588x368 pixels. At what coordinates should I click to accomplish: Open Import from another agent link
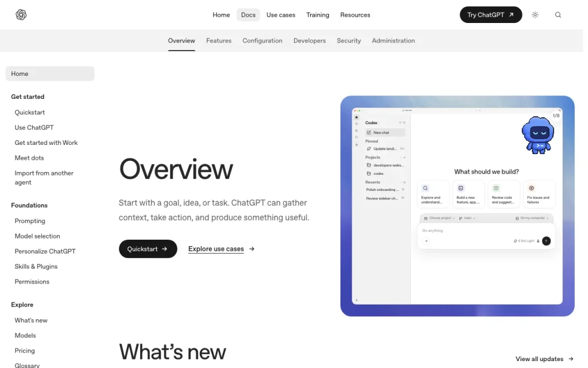[44, 178]
